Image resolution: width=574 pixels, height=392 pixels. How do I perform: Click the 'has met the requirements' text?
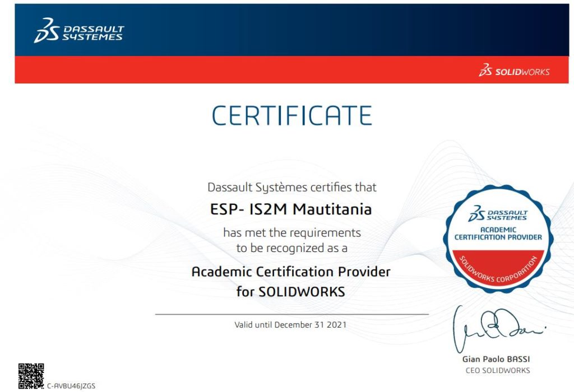291,232
